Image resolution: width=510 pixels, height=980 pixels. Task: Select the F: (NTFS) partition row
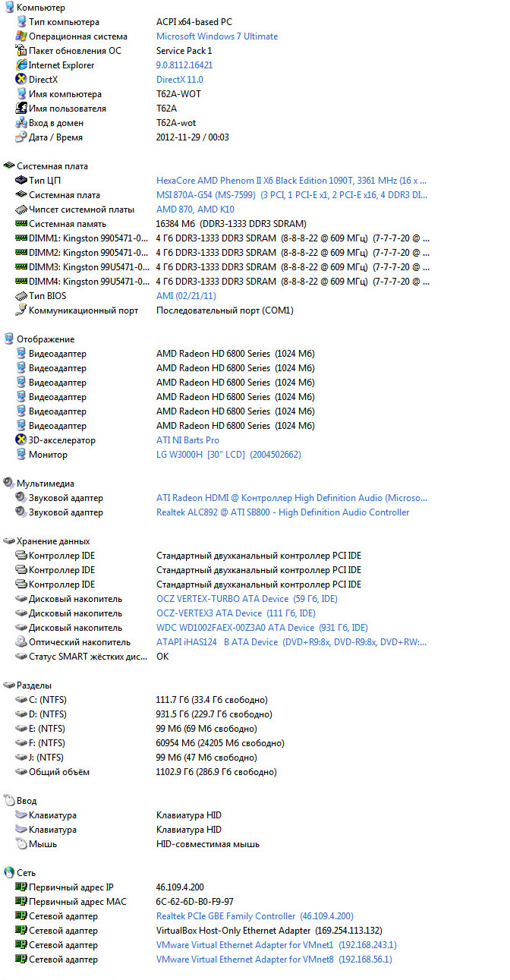(x=150, y=743)
